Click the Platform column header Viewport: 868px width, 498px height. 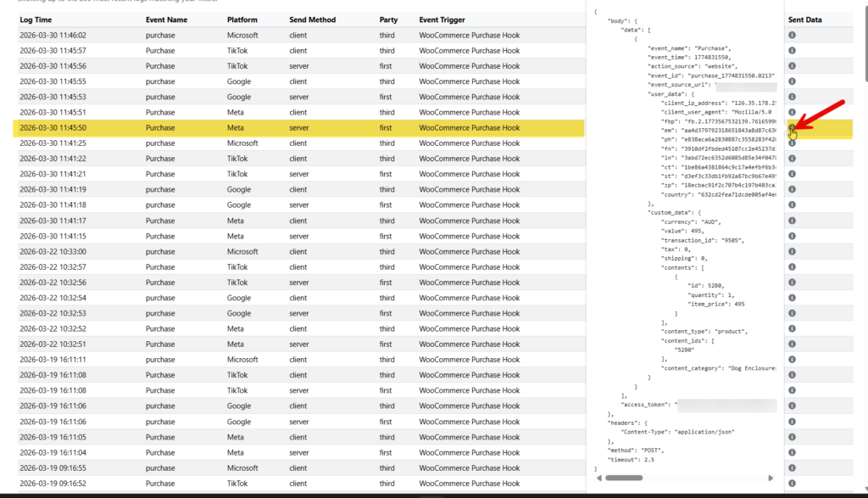242,20
